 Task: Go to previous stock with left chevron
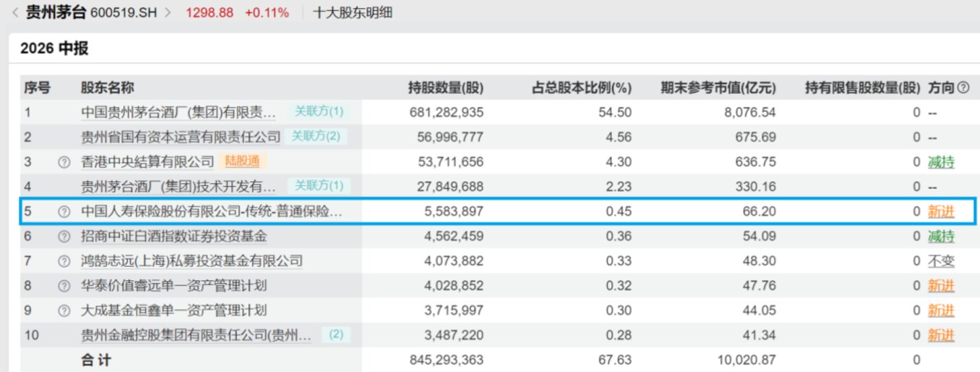tap(16, 13)
